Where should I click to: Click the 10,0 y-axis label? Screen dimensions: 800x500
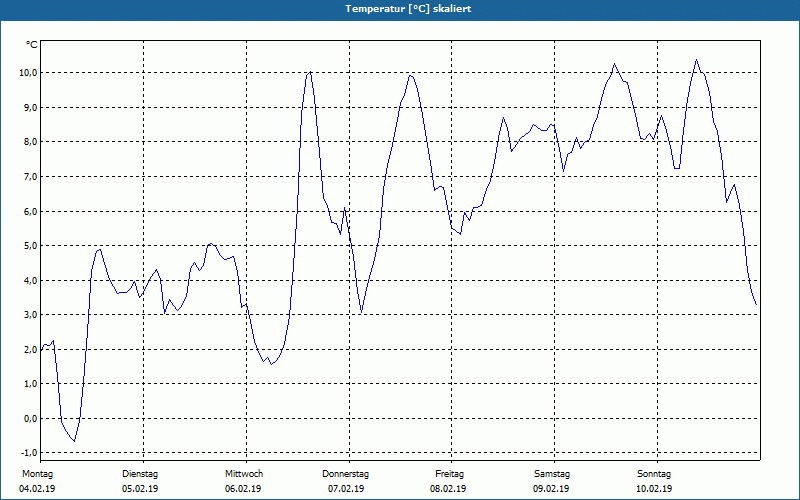click(28, 72)
